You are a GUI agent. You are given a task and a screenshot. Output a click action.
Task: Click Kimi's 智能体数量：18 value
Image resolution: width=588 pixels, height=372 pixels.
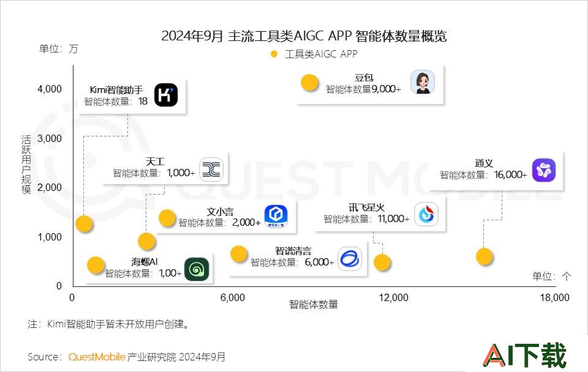coord(116,102)
